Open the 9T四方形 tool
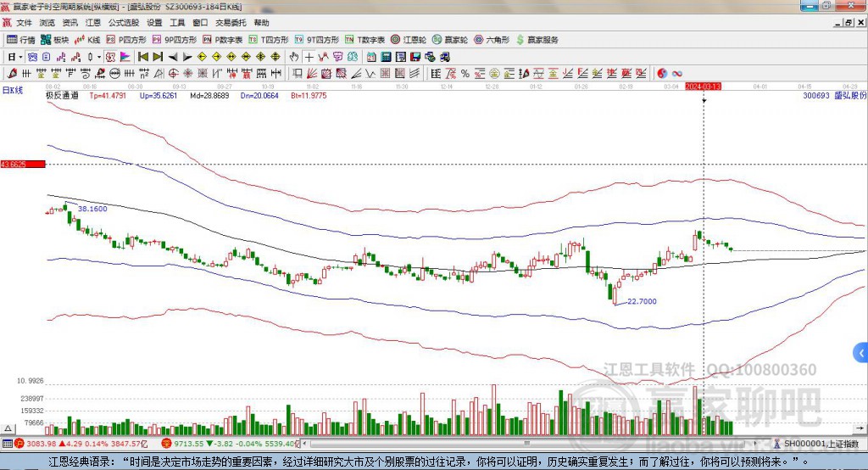868x470 pixels. coord(317,40)
